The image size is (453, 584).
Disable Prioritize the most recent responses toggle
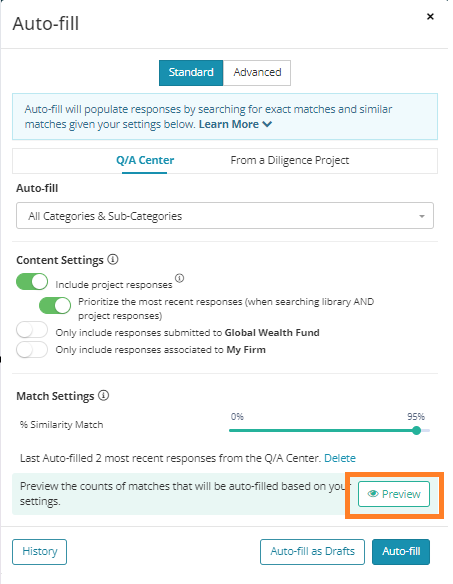[55, 305]
